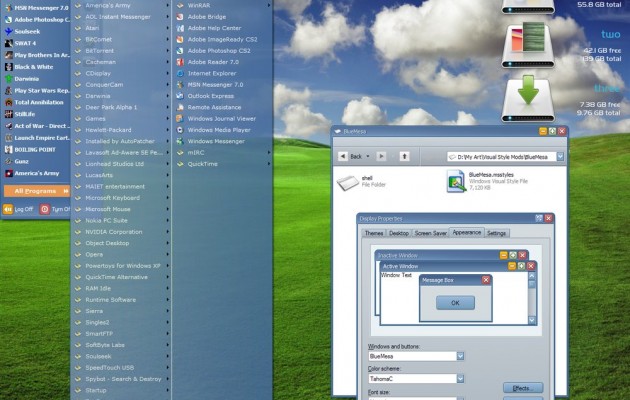Click the Log Off button
The height and width of the screenshot is (400, 630).
point(18,209)
